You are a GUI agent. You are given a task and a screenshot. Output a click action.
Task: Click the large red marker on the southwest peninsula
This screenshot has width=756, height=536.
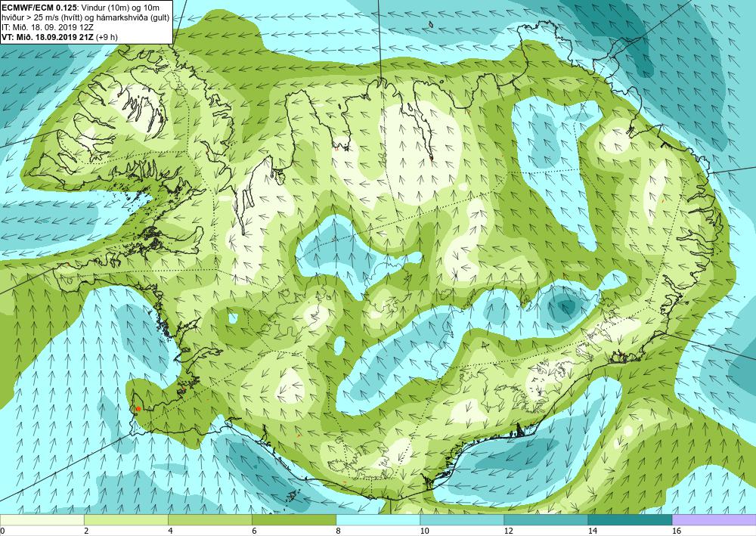click(x=138, y=408)
